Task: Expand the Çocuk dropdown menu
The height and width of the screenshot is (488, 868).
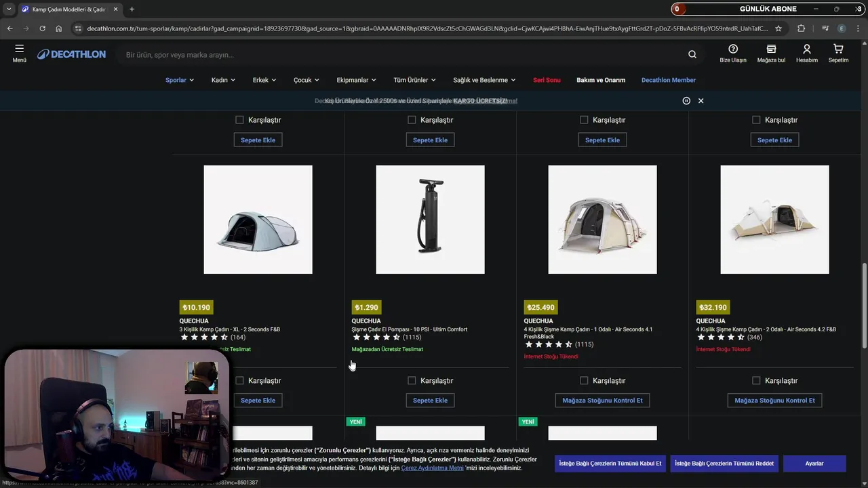Action: point(307,80)
